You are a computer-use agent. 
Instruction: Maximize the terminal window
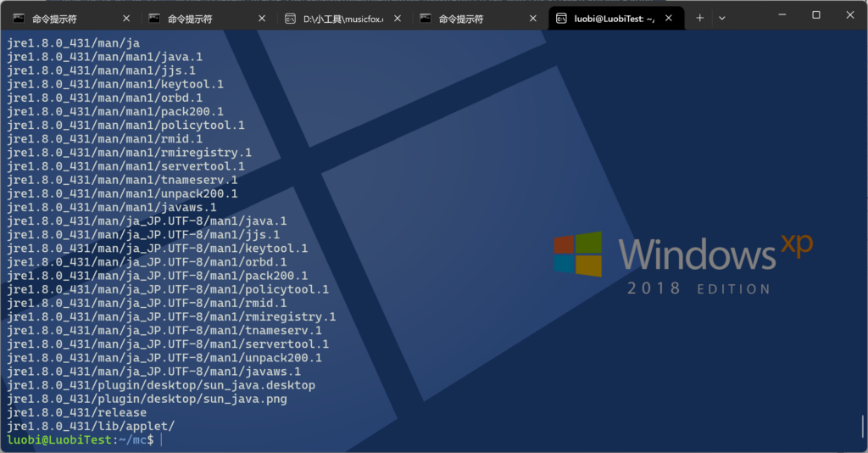point(816,15)
